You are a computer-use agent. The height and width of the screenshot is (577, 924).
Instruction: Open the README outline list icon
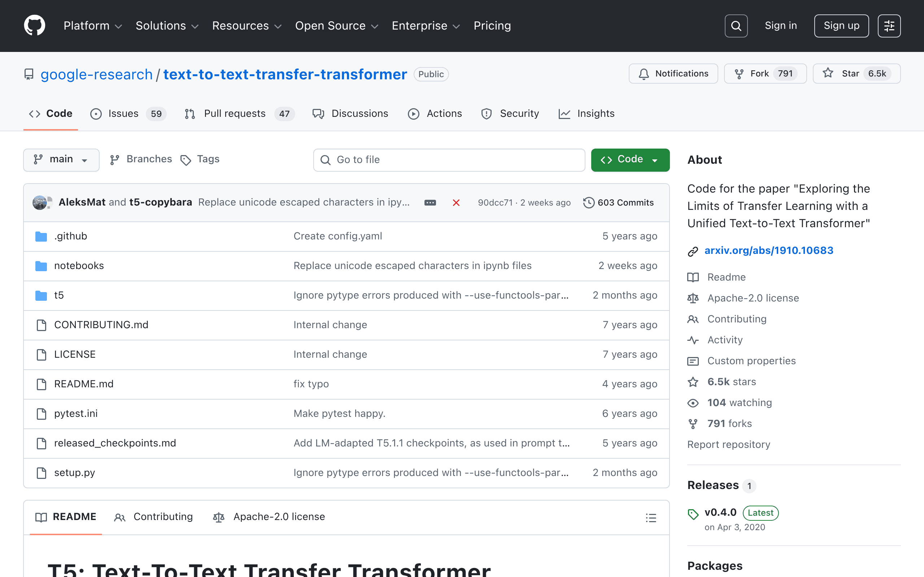tap(651, 518)
